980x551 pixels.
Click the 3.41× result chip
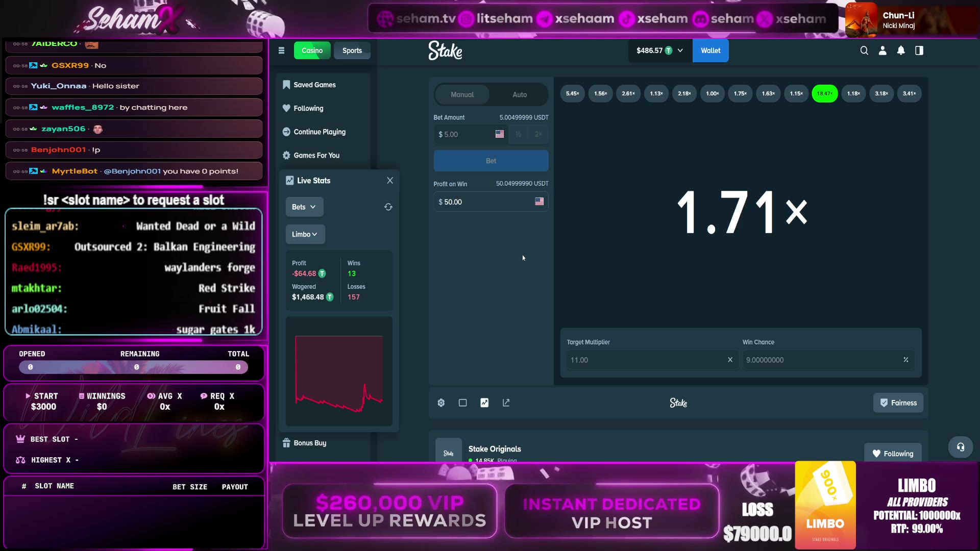[910, 93]
